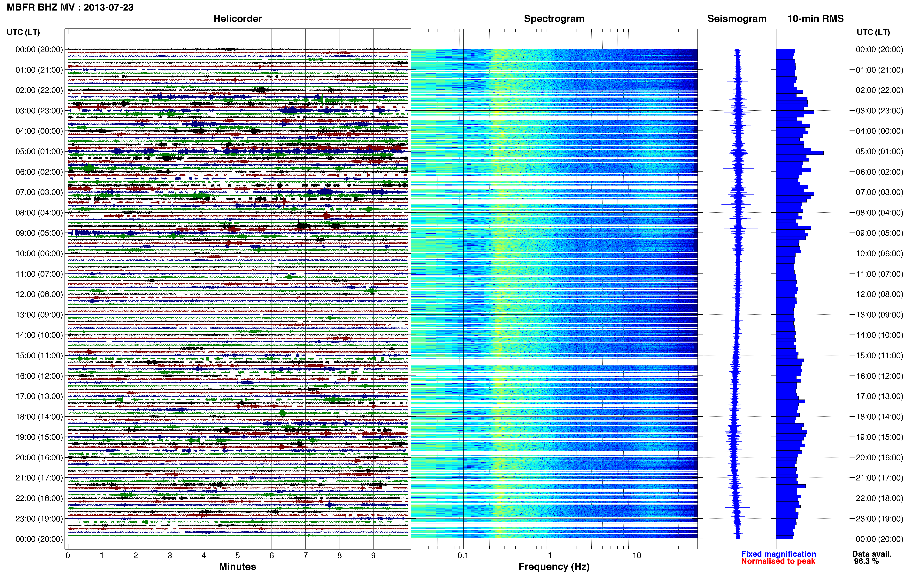924x578 pixels.
Task: Click the title 'MBFR BHZ MV : 2013-07-23'
Action: pyautogui.click(x=70, y=7)
